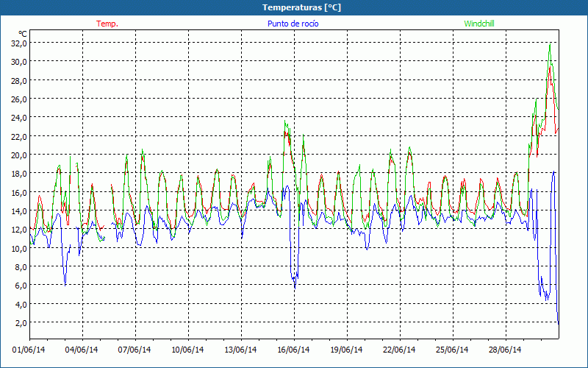Click the 24,0 y-axis value
Image resolution: width=588 pixels, height=368 pixels.
[20, 118]
